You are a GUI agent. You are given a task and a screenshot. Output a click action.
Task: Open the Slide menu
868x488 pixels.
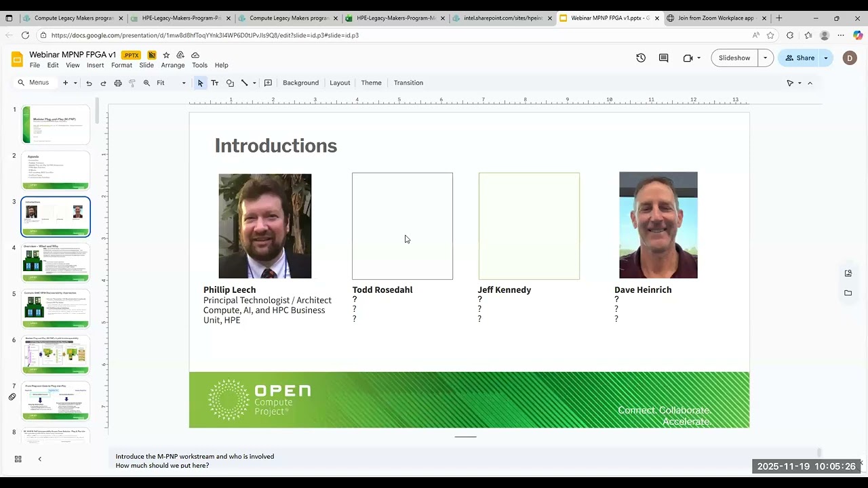click(x=146, y=65)
